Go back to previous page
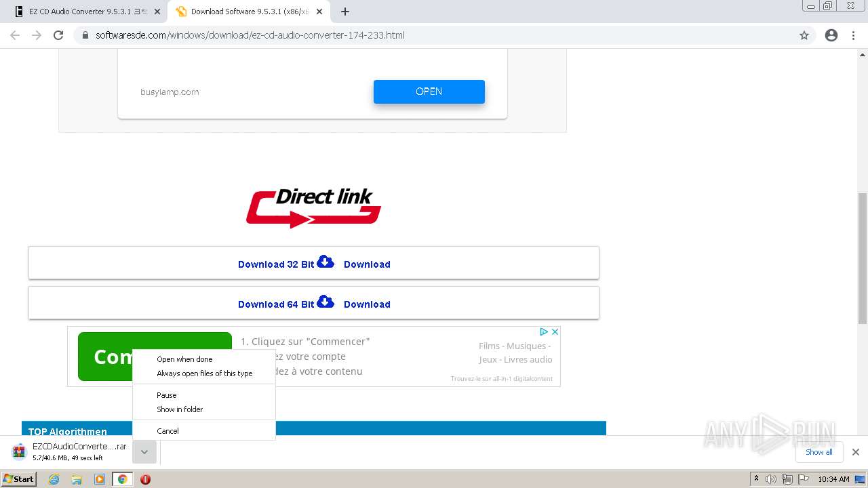868x488 pixels. click(x=15, y=35)
